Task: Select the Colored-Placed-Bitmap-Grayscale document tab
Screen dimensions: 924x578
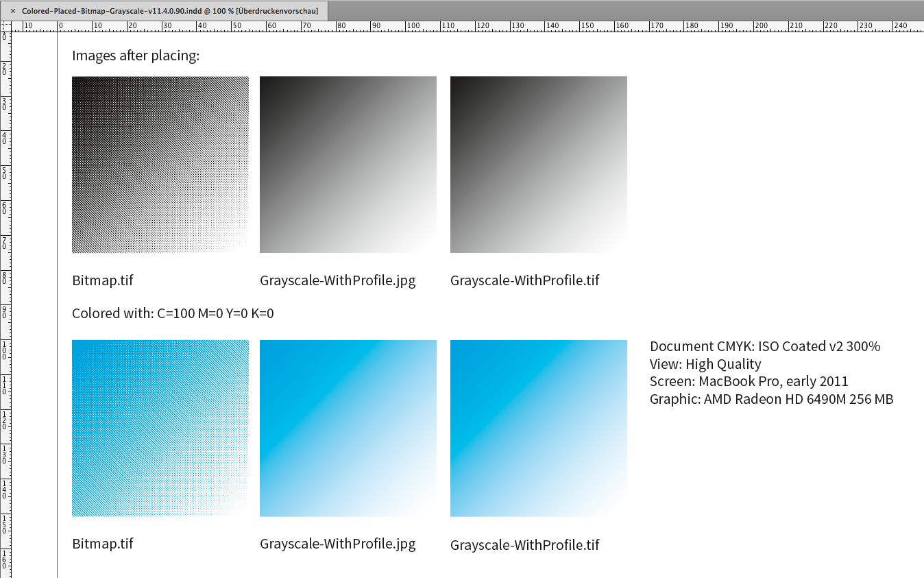Action: 164,11
